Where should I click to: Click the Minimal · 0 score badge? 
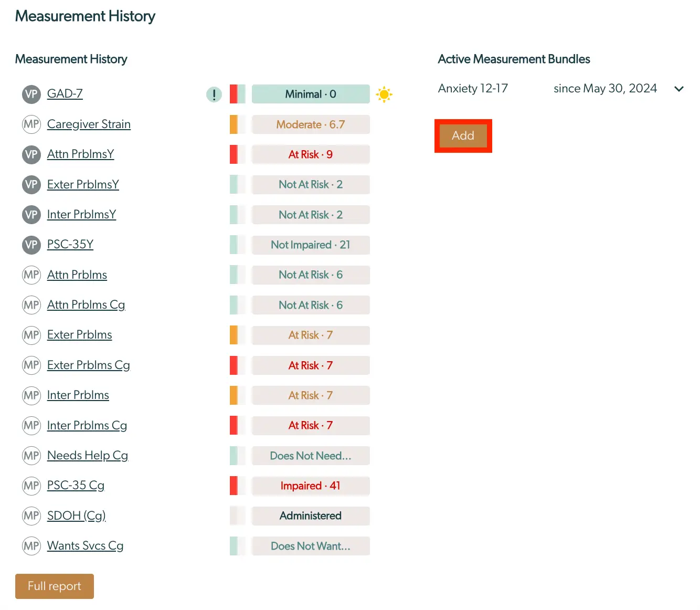pos(311,94)
